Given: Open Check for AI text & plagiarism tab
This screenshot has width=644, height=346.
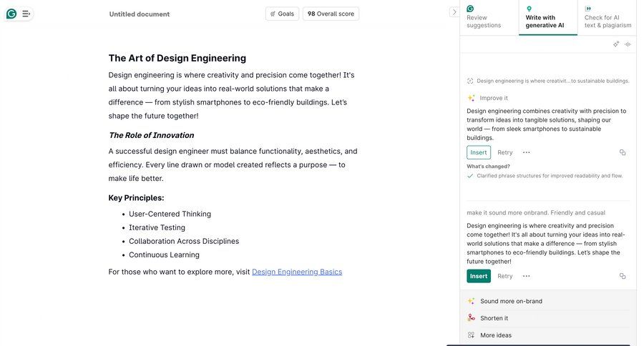Looking at the screenshot, I should pyautogui.click(x=607, y=18).
